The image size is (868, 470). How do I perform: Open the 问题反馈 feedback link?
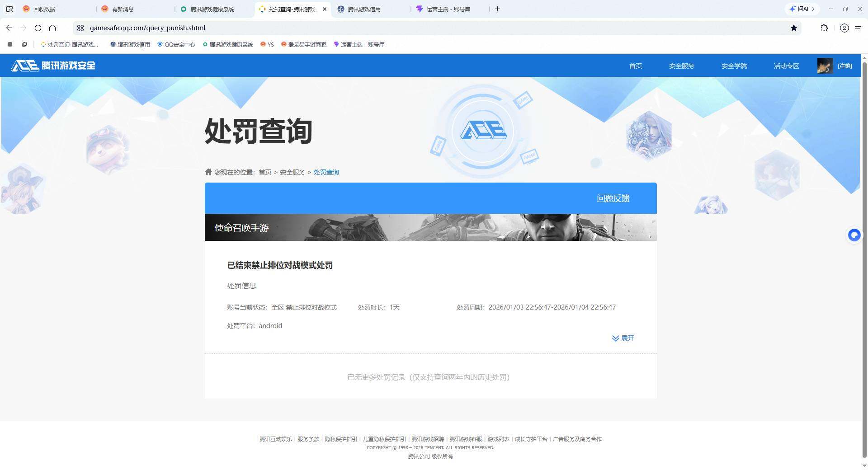coord(613,198)
